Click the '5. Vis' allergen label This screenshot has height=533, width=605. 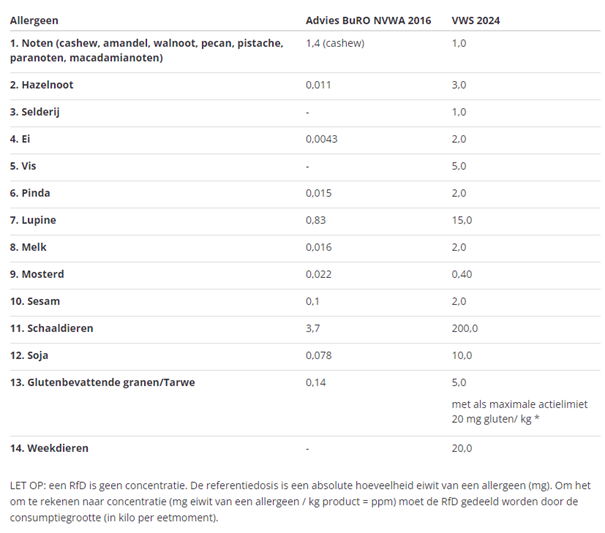24,166
